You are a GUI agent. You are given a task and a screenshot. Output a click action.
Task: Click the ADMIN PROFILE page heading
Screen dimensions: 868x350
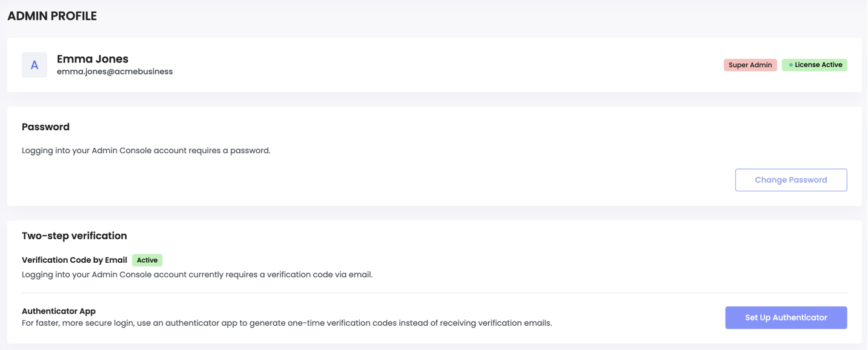51,16
